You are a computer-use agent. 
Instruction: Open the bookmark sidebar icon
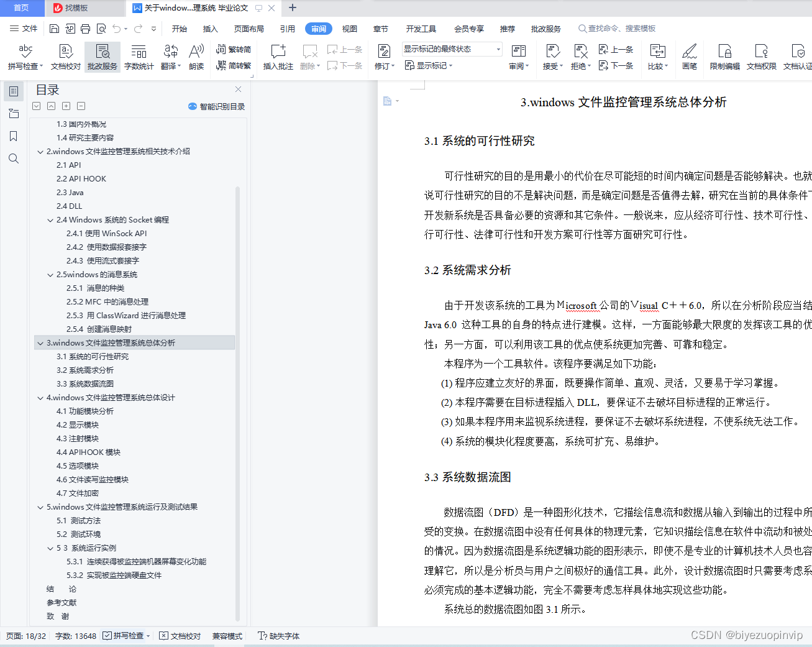click(14, 136)
